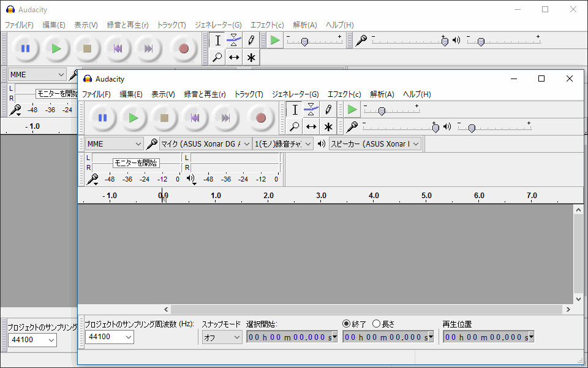
Task: Click playback speed slider in front window
Action: pyautogui.click(x=391, y=110)
